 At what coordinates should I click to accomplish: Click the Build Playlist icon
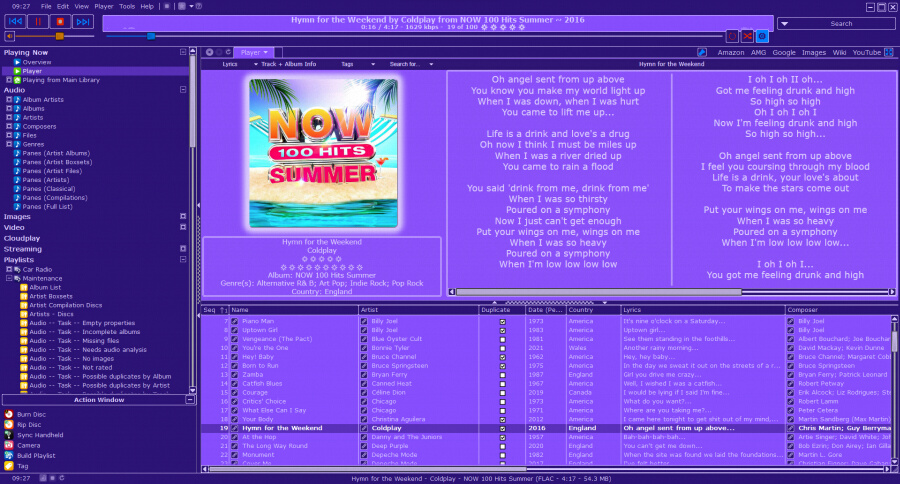point(9,455)
